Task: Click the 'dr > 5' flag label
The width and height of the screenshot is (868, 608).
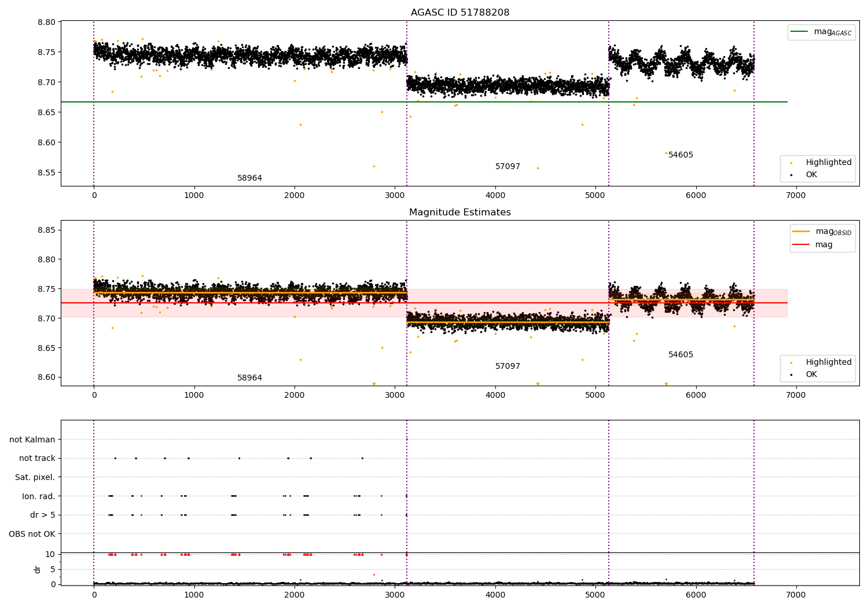Action: point(43,515)
